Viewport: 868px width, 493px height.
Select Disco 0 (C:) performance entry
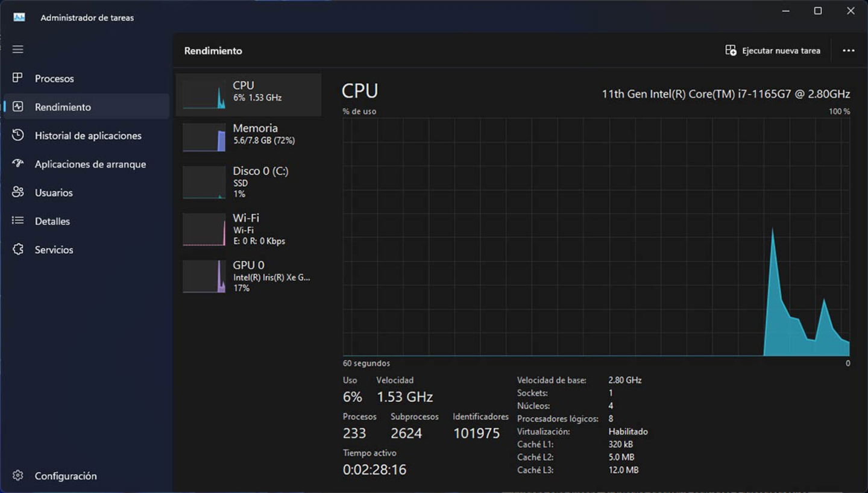[248, 181]
